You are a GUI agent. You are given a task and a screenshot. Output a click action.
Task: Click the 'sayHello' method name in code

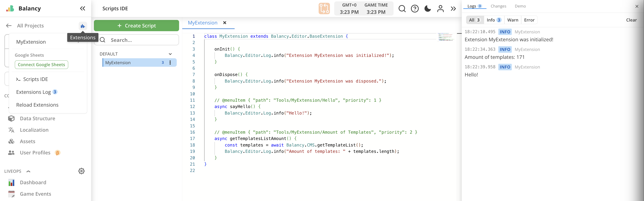240,107
